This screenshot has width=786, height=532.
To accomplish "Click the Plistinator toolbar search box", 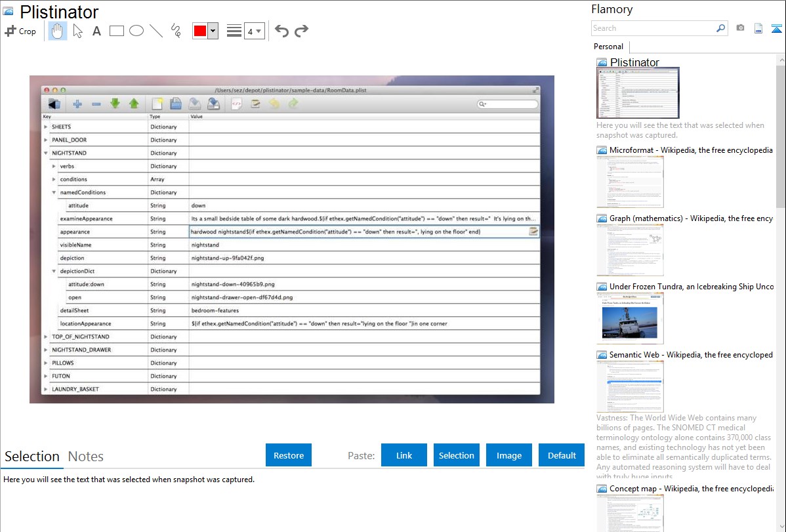I will click(x=507, y=104).
